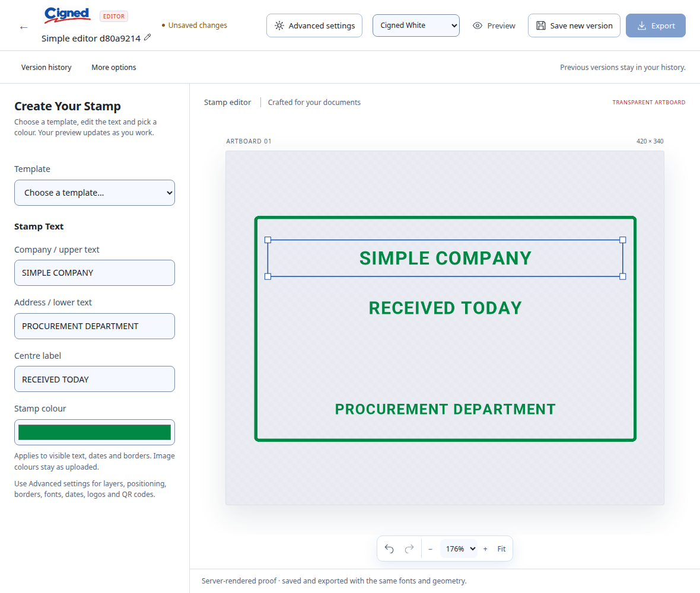Open More options
The height and width of the screenshot is (593, 700).
click(x=114, y=68)
